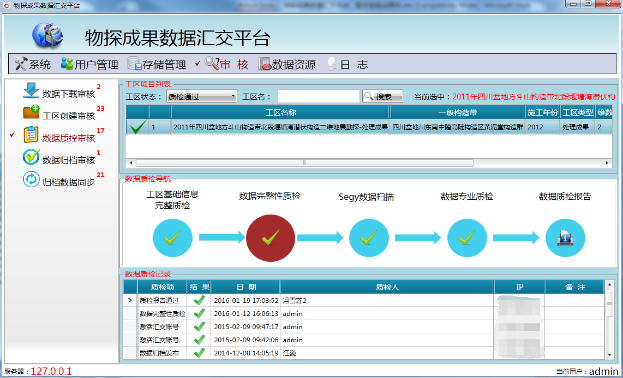623x378 pixels.
Task: Open the 用户管理 menu
Action: pos(90,64)
